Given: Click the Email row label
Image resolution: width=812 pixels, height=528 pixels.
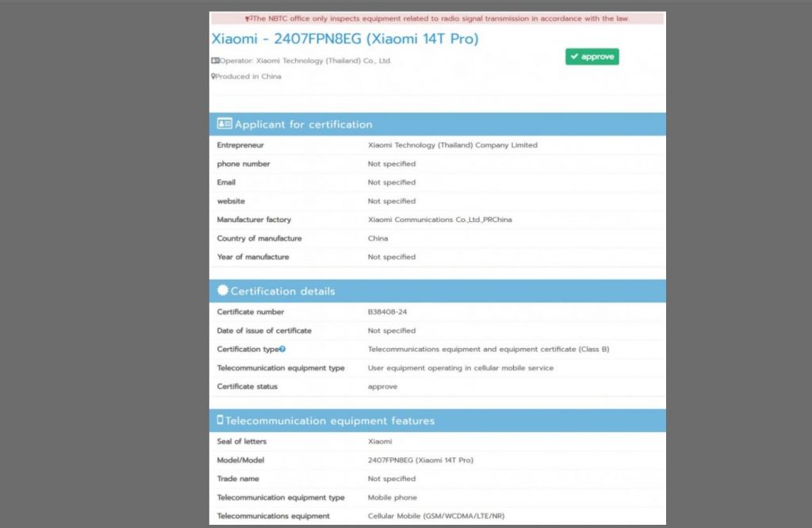Looking at the screenshot, I should click(x=226, y=182).
